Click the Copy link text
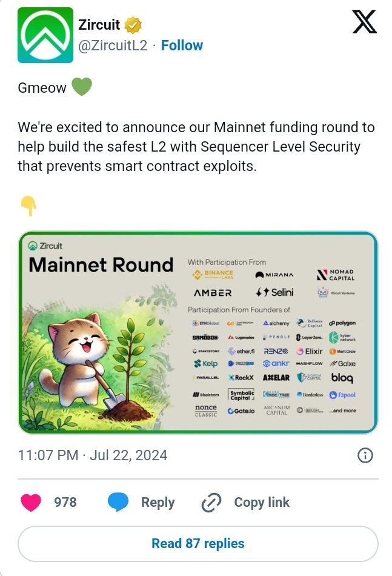The height and width of the screenshot is (576, 392). pyautogui.click(x=262, y=503)
